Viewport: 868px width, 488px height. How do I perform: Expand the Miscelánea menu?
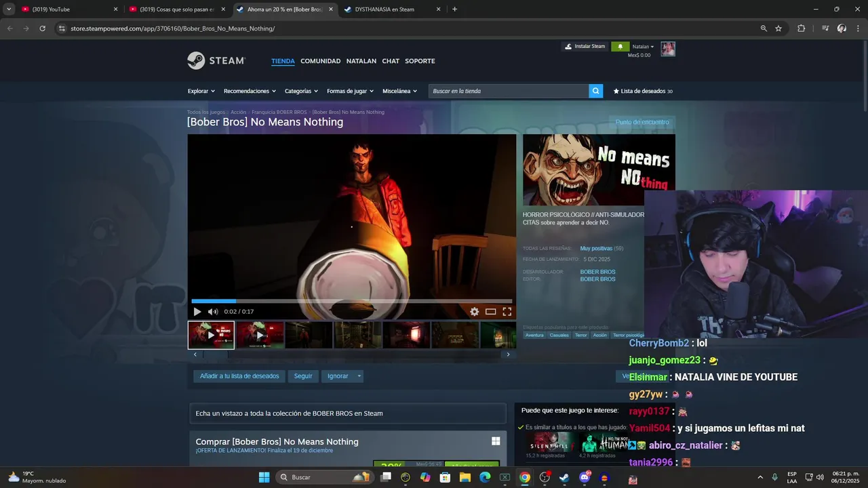399,91
